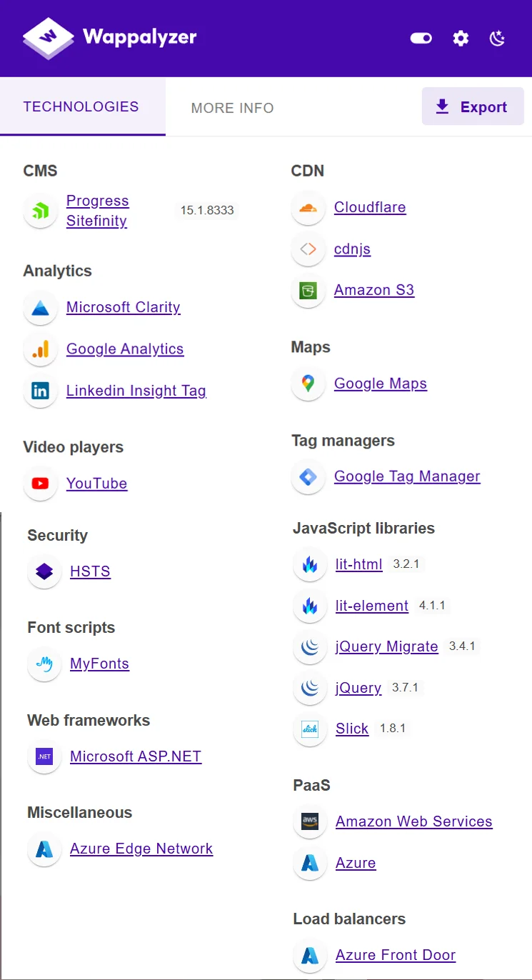Switch to dark mode with the moon icon

pyautogui.click(x=498, y=38)
